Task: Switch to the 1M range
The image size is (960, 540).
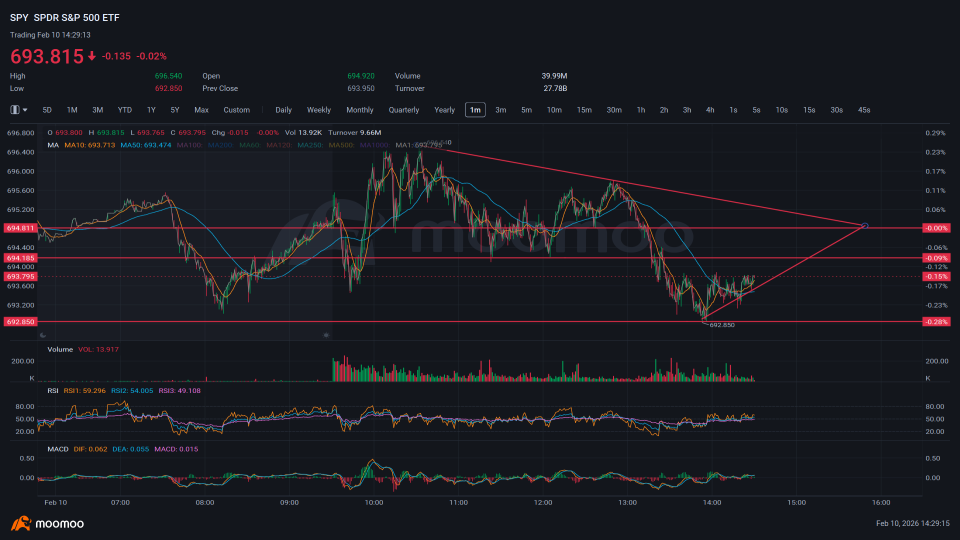Action: pos(72,110)
